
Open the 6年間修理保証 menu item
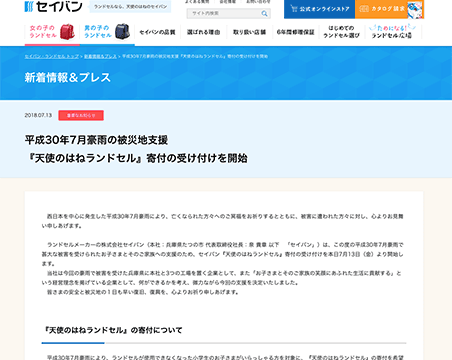pos(295,32)
